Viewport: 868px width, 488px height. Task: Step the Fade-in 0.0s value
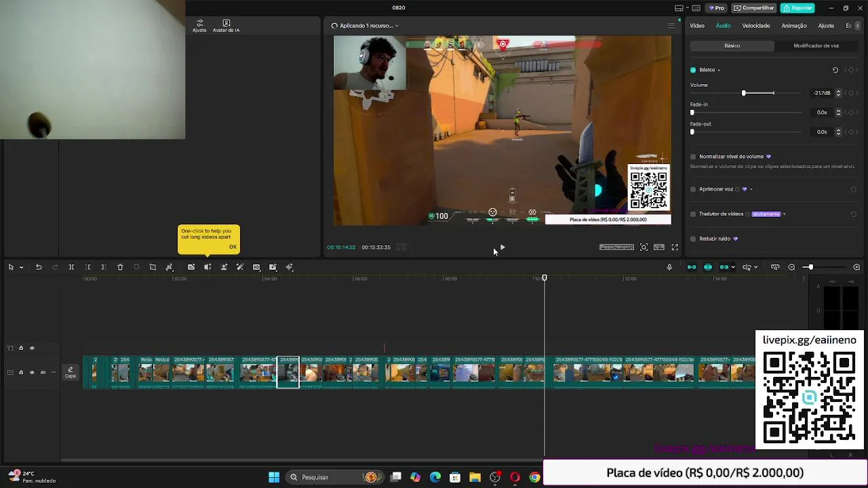pos(838,113)
